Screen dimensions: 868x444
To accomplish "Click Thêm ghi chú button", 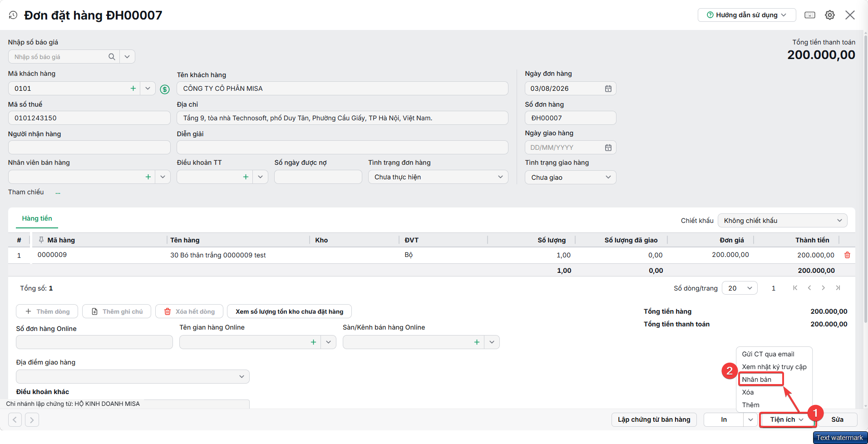I will coord(117,311).
